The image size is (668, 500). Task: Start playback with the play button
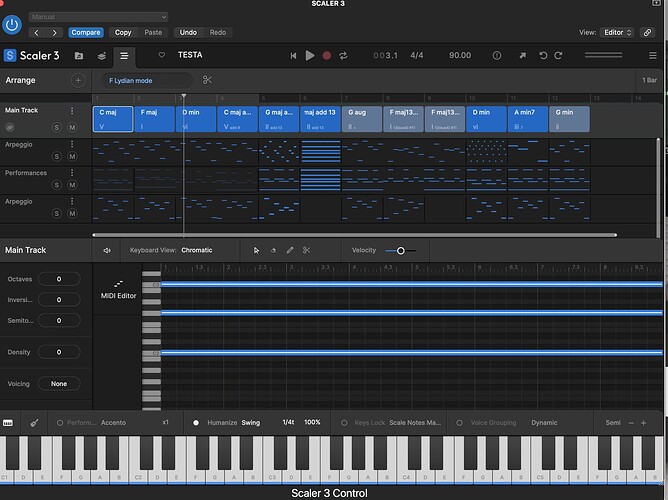coord(310,55)
